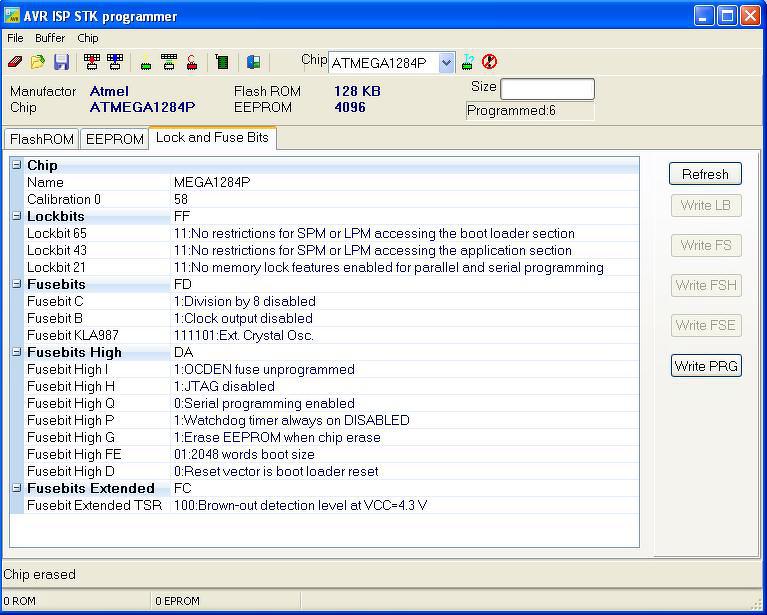Click Fusebit High H 'JTAG disabled'

[x=224, y=387]
